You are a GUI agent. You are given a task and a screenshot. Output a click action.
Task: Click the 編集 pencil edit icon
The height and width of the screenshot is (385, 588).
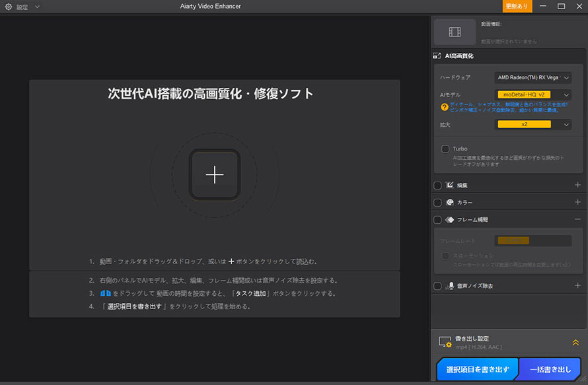pyautogui.click(x=450, y=185)
